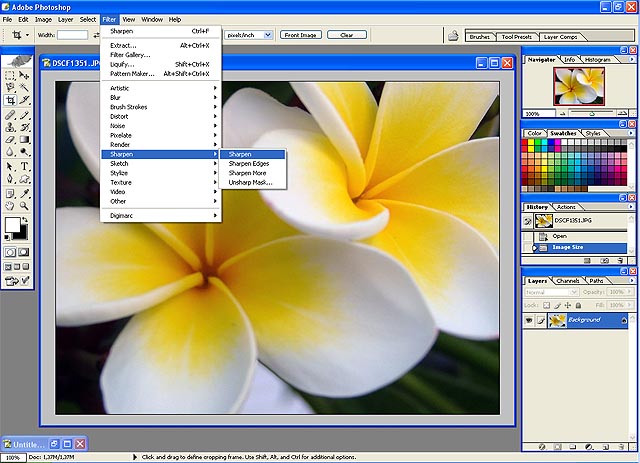
Task: Add layer style icon in Layers panel
Action: (542, 447)
